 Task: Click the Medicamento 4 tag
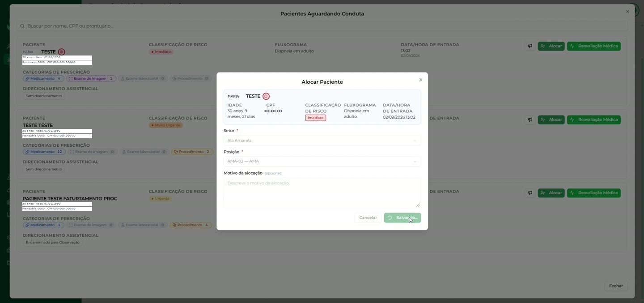click(43, 79)
